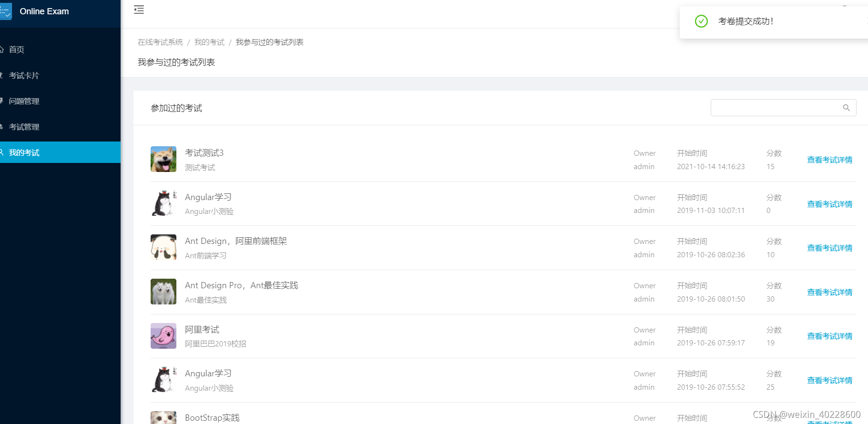Click the shiba dog thumbnail for 考试测试3
Viewport: 868px width, 424px height.
click(163, 159)
